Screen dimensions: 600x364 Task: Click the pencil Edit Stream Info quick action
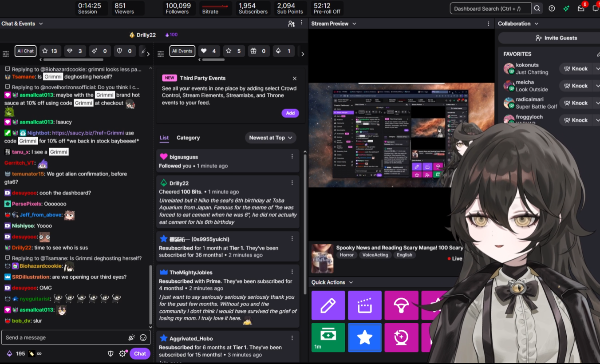[328, 305]
